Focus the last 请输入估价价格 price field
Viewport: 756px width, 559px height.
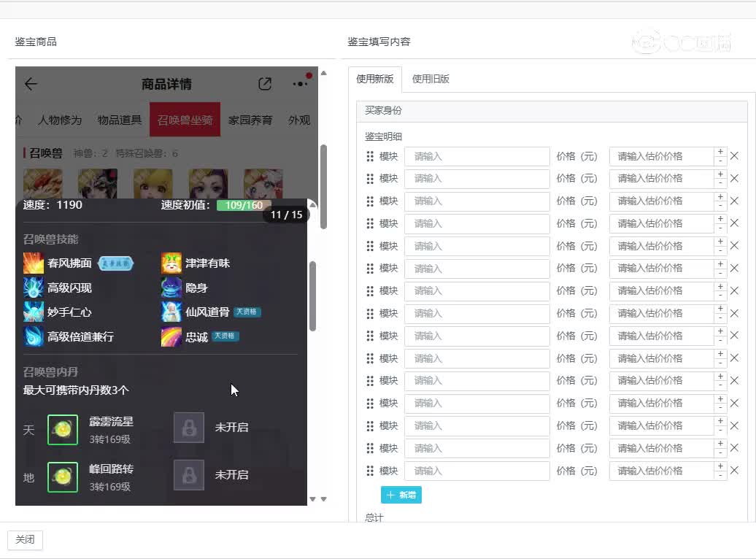[x=661, y=471]
